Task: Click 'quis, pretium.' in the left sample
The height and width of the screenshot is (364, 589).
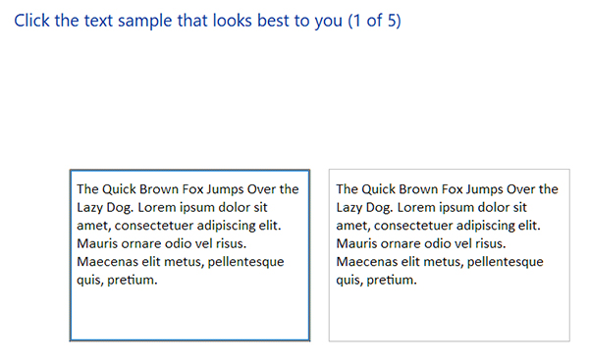Action: coord(117,281)
